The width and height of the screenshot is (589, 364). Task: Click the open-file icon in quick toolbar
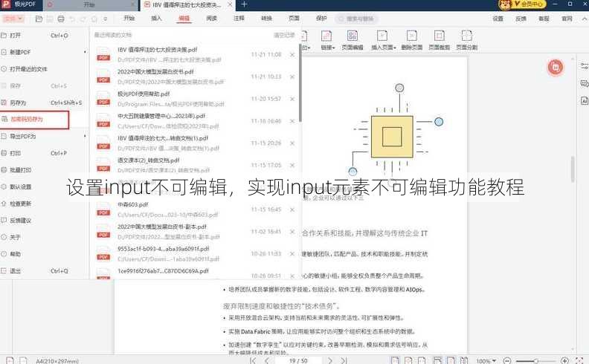click(39, 19)
